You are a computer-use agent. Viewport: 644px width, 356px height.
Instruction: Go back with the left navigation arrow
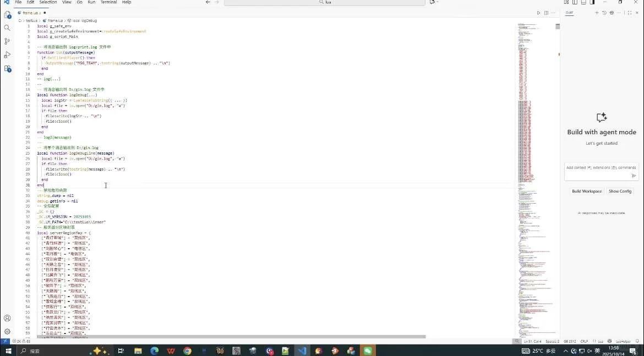pyautogui.click(x=208, y=2)
